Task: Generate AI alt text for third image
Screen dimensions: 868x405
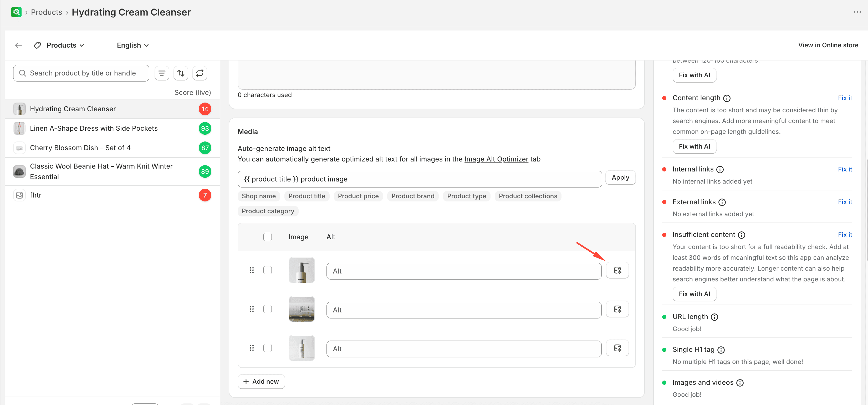Action: (x=617, y=348)
